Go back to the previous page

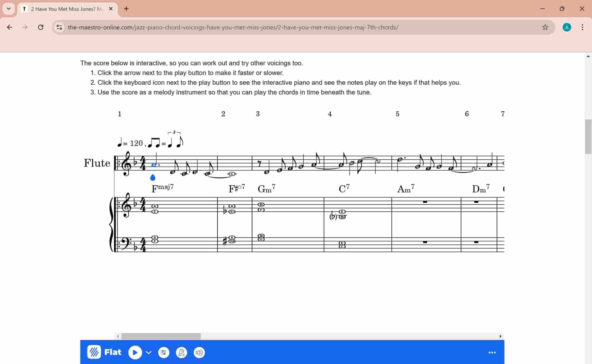[10, 27]
